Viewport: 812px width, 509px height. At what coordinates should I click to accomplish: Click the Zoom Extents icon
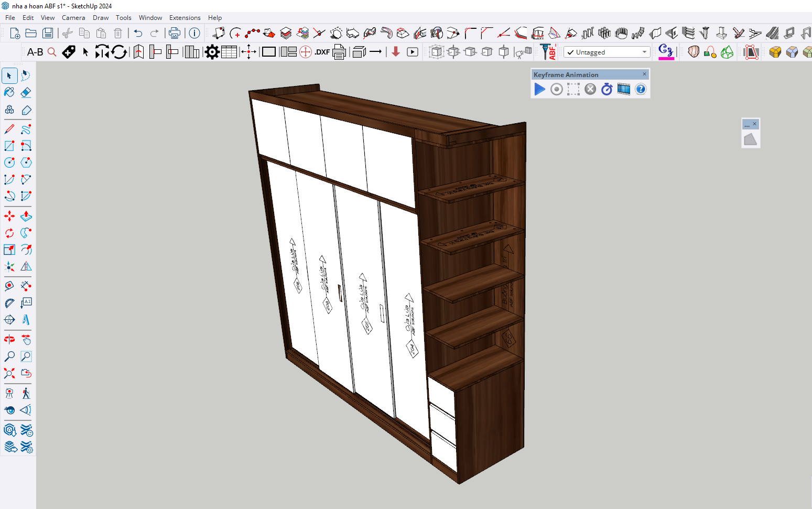click(x=9, y=373)
